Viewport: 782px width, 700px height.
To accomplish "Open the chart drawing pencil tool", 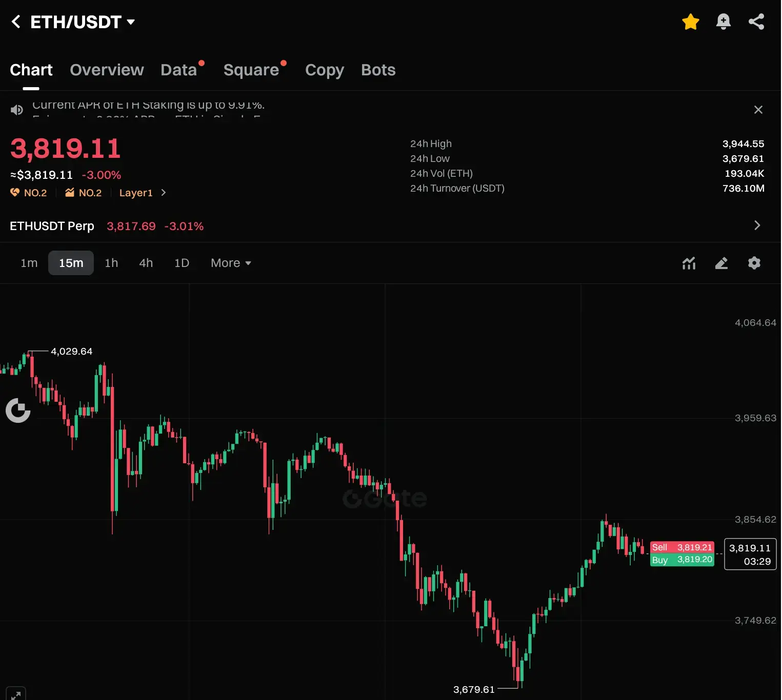I will pos(721,263).
